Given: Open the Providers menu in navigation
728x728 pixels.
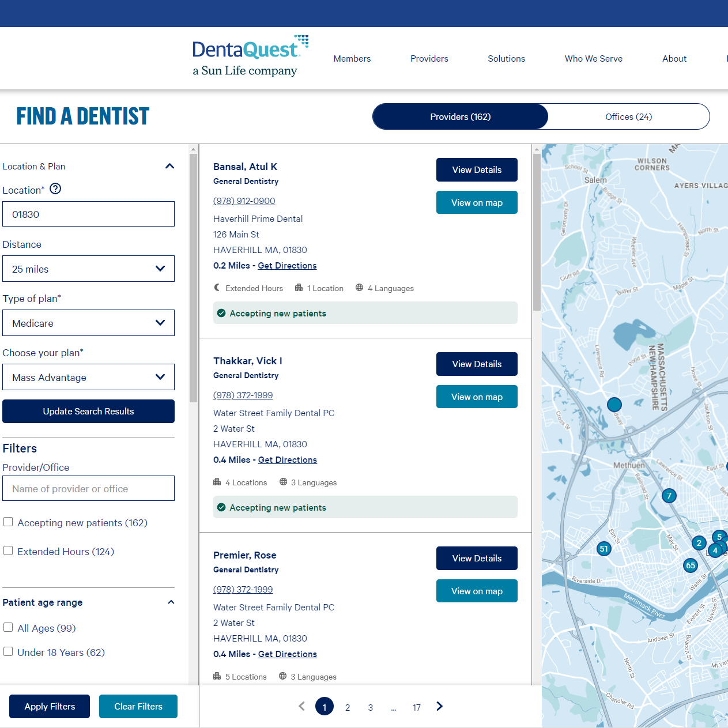Looking at the screenshot, I should pos(429,59).
